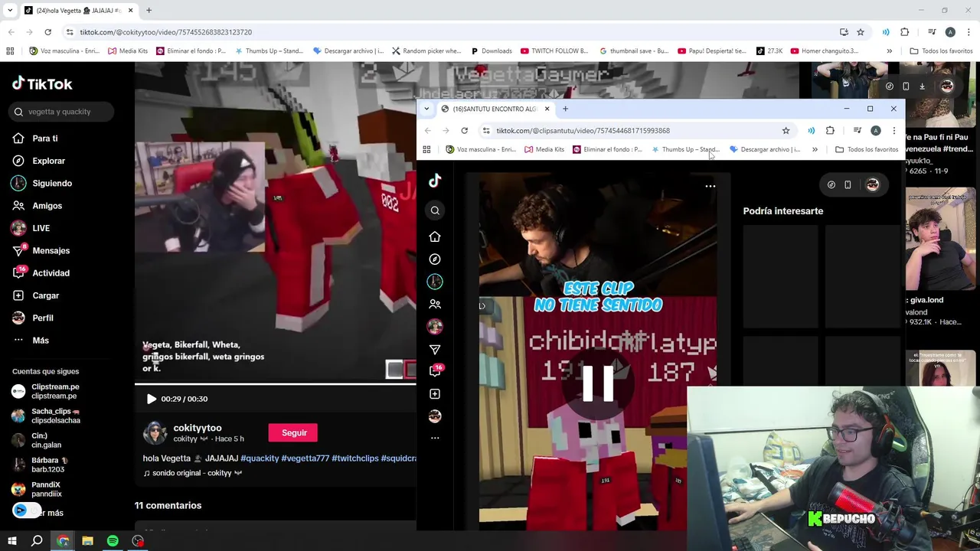Image resolution: width=980 pixels, height=551 pixels.
Task: Open inbox icon with 16 badge
Action: [435, 371]
